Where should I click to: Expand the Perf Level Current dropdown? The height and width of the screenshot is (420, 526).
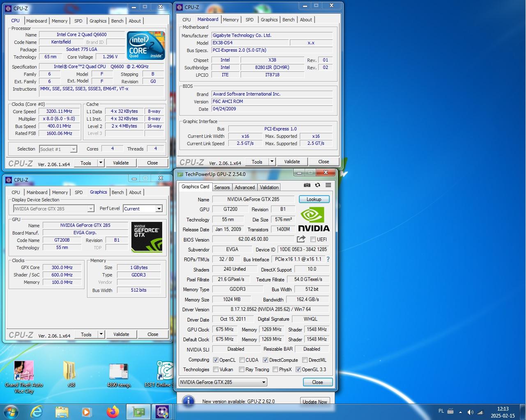coord(159,209)
